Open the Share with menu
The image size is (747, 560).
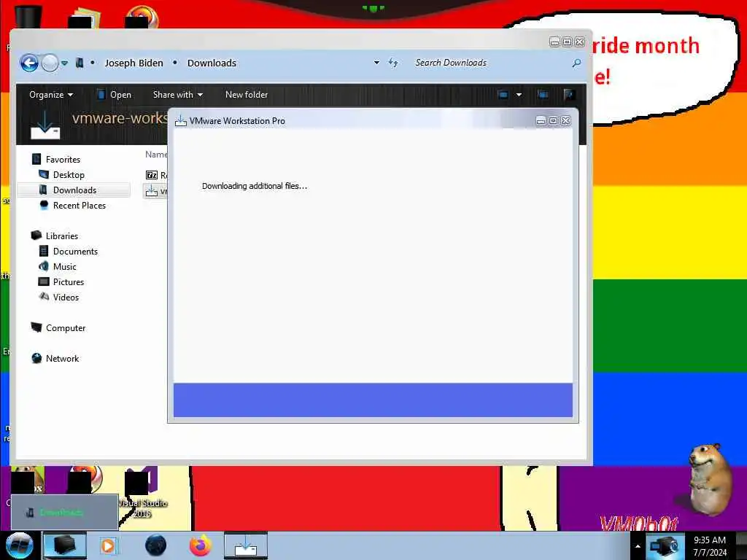tap(178, 95)
